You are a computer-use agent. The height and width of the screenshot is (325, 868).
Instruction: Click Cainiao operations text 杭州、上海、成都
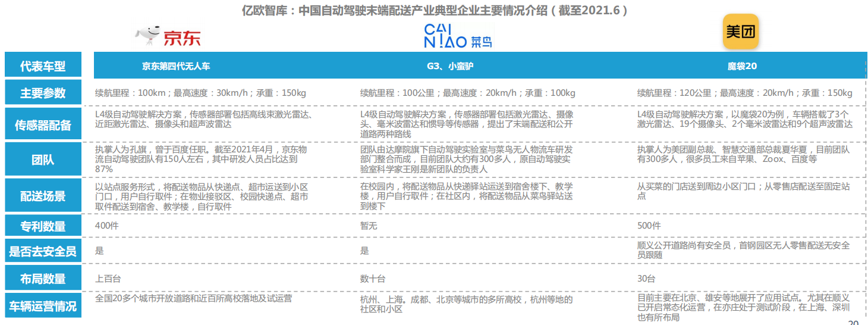467,304
